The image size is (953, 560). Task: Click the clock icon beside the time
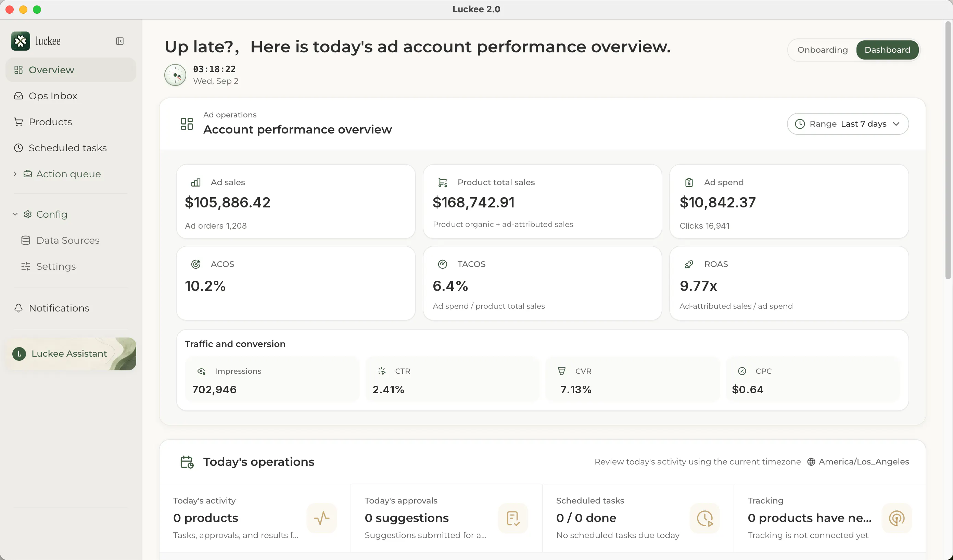[175, 75]
